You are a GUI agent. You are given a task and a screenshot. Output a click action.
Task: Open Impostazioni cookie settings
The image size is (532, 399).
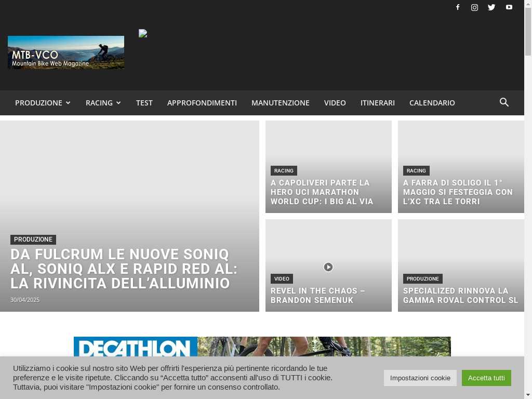[420, 378]
